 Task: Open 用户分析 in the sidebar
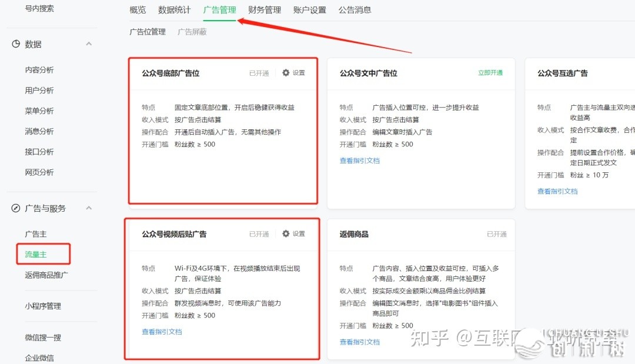coord(39,91)
